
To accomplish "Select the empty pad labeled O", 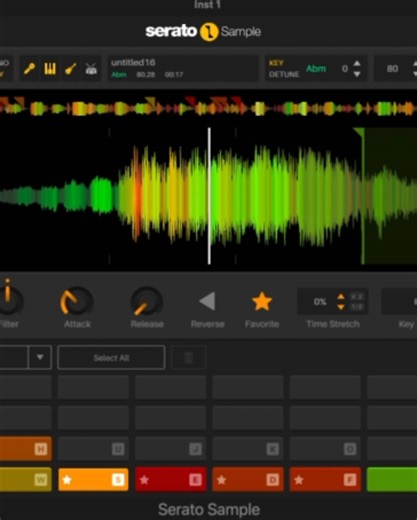I will [x=325, y=449].
